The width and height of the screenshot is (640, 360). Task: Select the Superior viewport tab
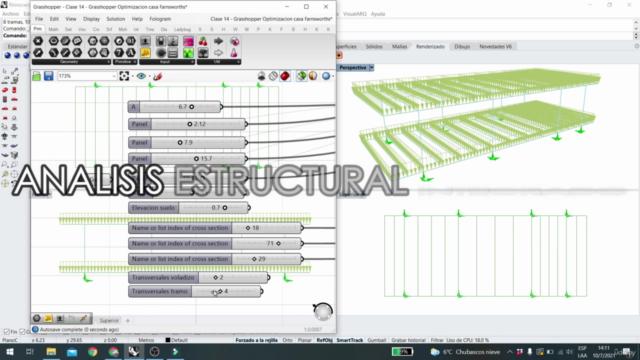[109, 321]
